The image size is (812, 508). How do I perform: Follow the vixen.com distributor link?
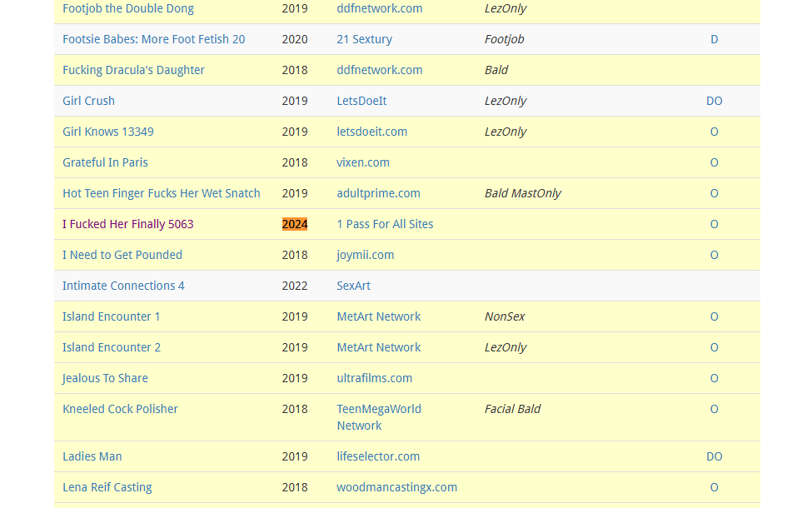363,162
